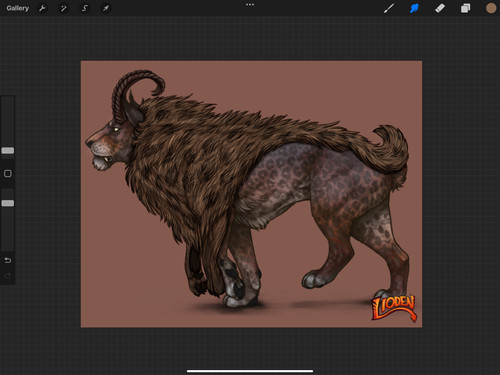500x375 pixels.
Task: Select the Brush paint tool
Action: click(389, 8)
